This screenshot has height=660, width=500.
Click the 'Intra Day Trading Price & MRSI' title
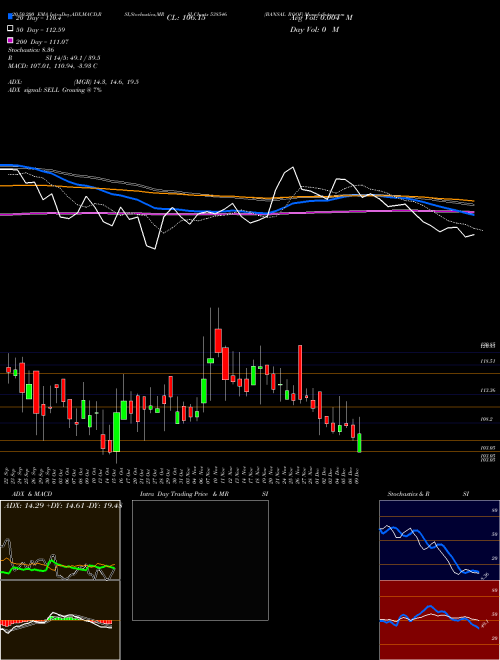tap(204, 494)
